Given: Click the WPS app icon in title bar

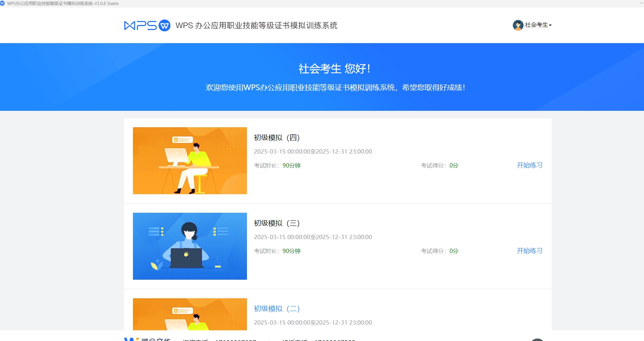Looking at the screenshot, I should (x=2, y=3).
